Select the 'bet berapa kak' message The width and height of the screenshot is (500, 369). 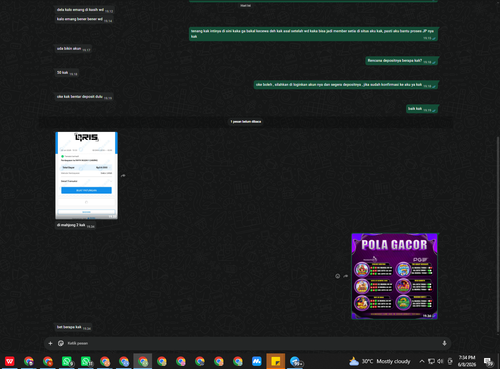(x=73, y=327)
